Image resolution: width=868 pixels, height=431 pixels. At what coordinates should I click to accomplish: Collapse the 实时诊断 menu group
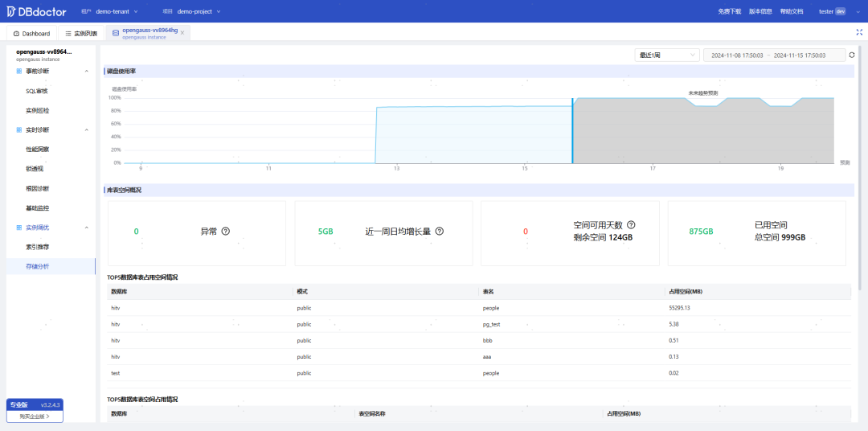click(86, 130)
